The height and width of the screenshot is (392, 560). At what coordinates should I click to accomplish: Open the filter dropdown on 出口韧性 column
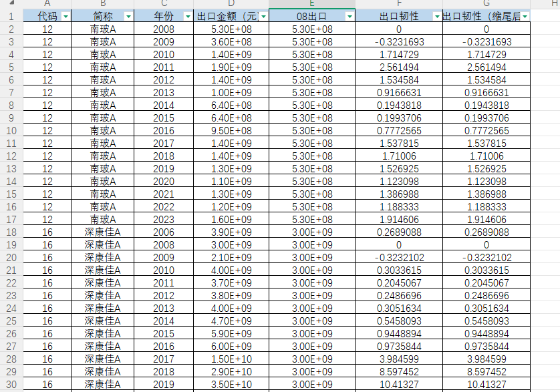[x=436, y=17]
